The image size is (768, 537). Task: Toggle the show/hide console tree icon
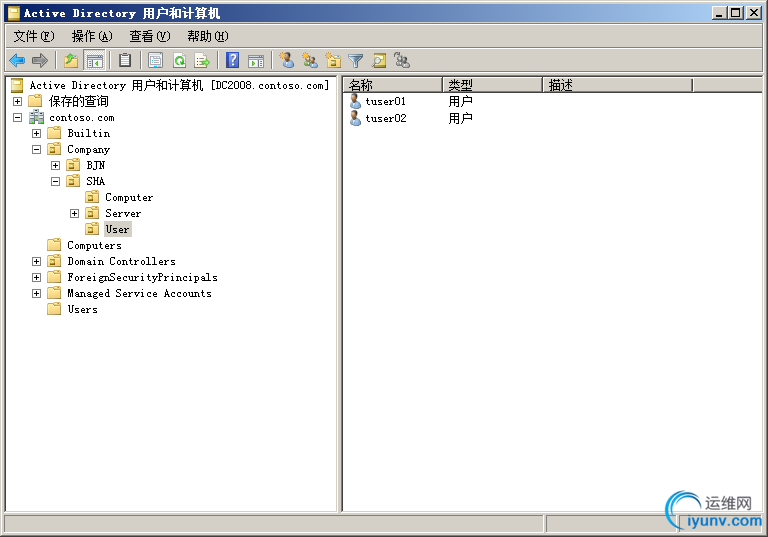point(95,61)
